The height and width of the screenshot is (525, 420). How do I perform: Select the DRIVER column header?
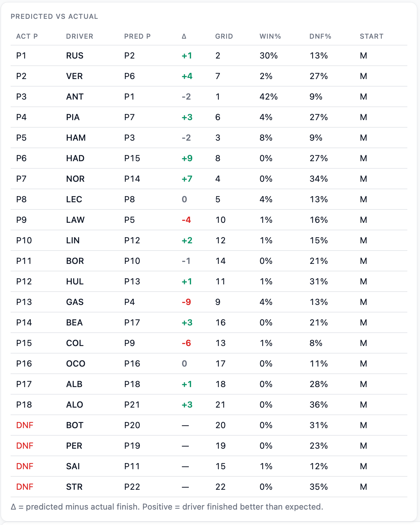80,36
